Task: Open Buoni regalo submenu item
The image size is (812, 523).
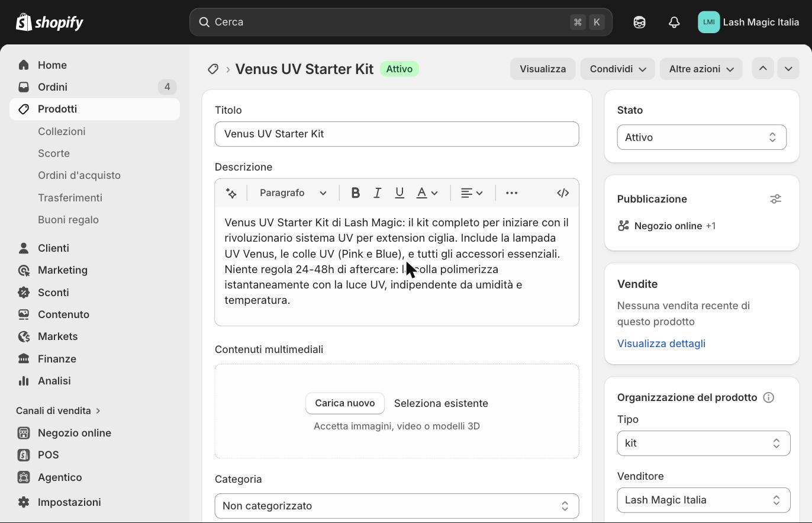Action: tap(68, 220)
